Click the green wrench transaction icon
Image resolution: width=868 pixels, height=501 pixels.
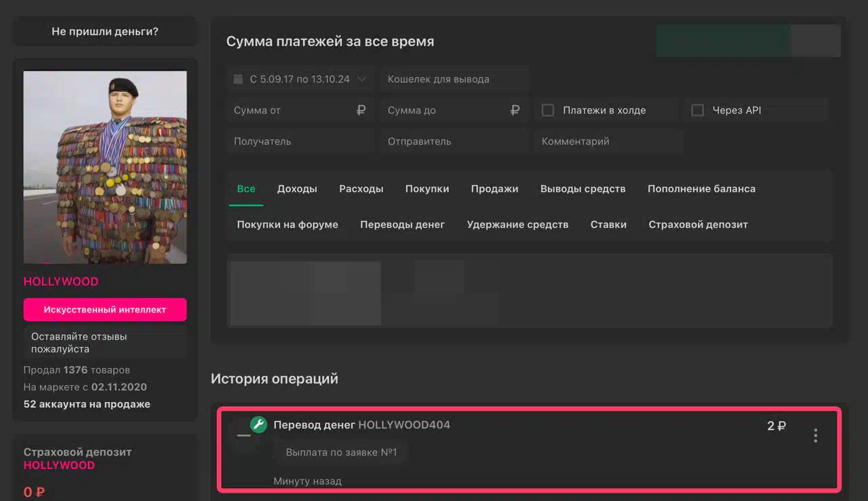[258, 424]
